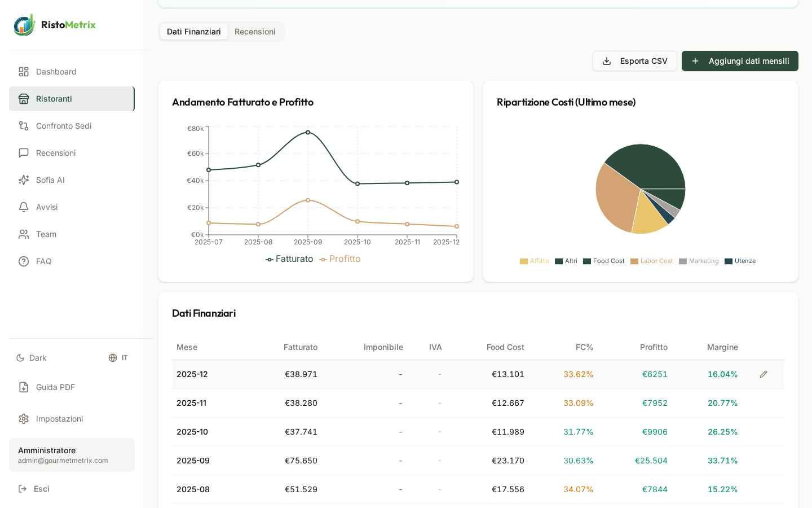Click the Guida PDF download icon
Screen dimensions: 812x508
[24, 387]
